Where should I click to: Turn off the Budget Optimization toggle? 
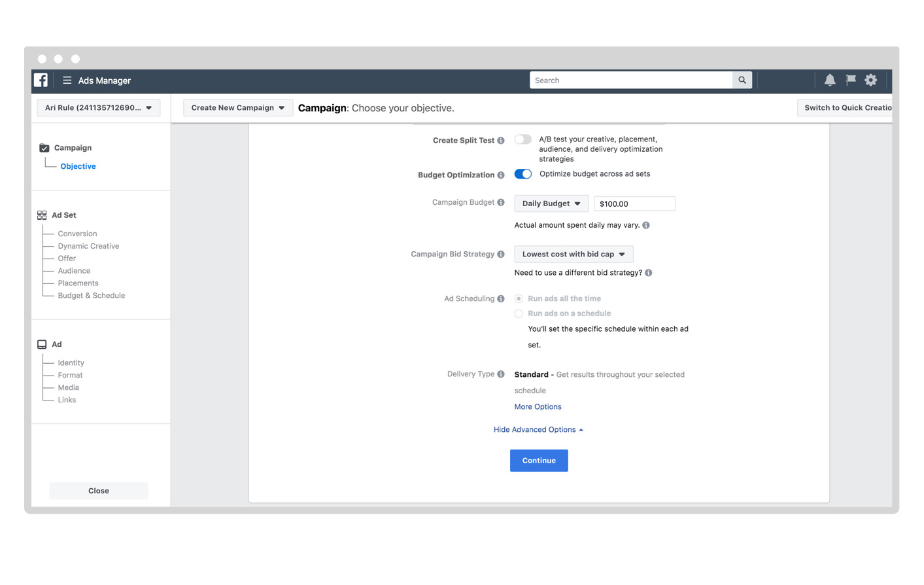(522, 174)
